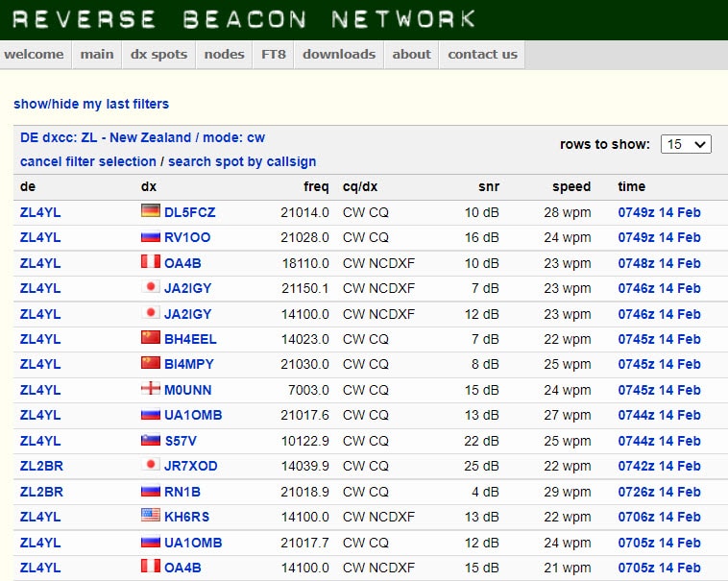Open M0UNN callsign link
The height and width of the screenshot is (581, 728).
pos(188,390)
